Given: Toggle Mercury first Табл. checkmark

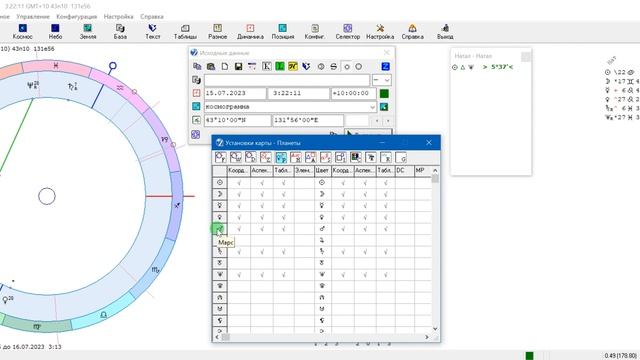Looking at the screenshot, I should click(x=283, y=206).
